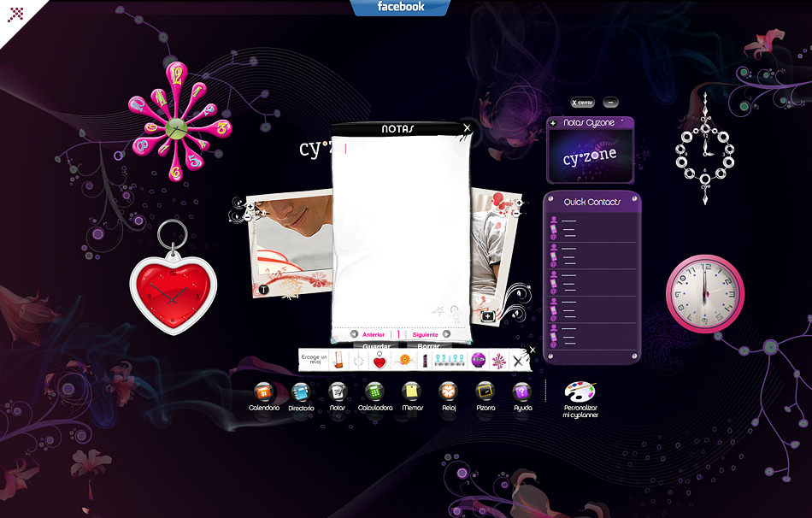Close the clock picker strip
This screenshot has width=812, height=518.
[532, 350]
